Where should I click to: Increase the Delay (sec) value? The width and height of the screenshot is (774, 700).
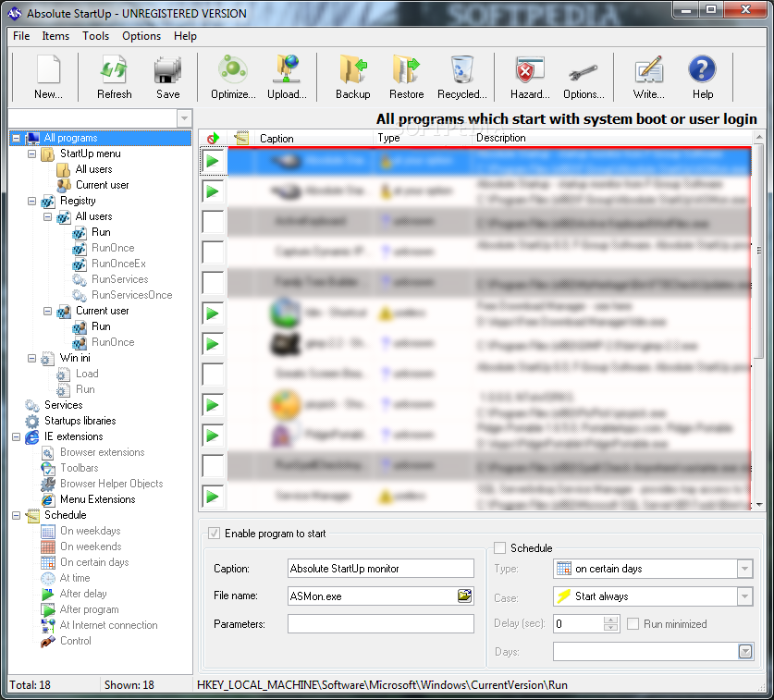[x=611, y=620]
